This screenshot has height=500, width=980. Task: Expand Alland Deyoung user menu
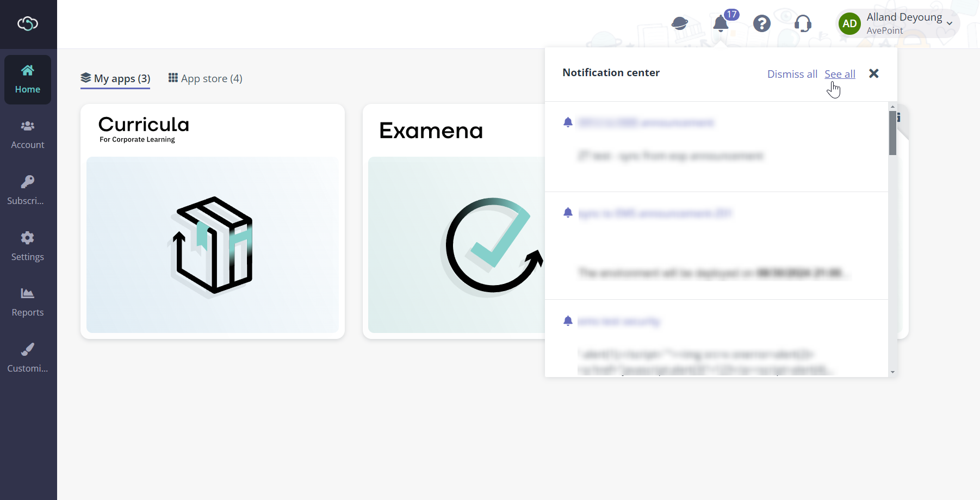(x=898, y=23)
